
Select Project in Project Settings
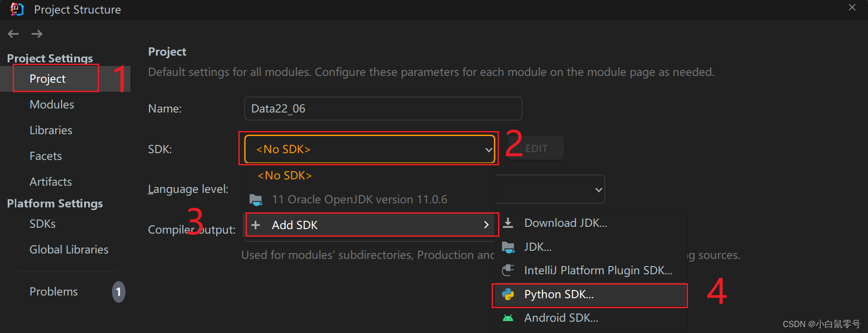click(65, 79)
